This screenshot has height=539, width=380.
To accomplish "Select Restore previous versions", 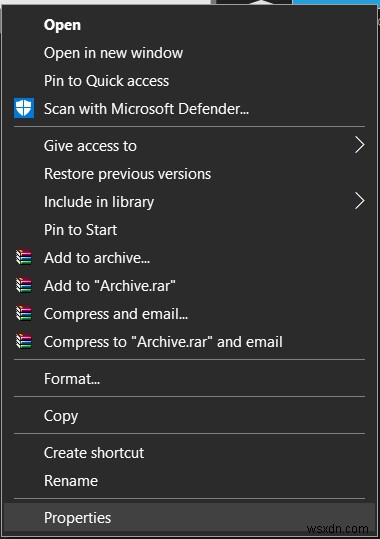I will point(189,174).
